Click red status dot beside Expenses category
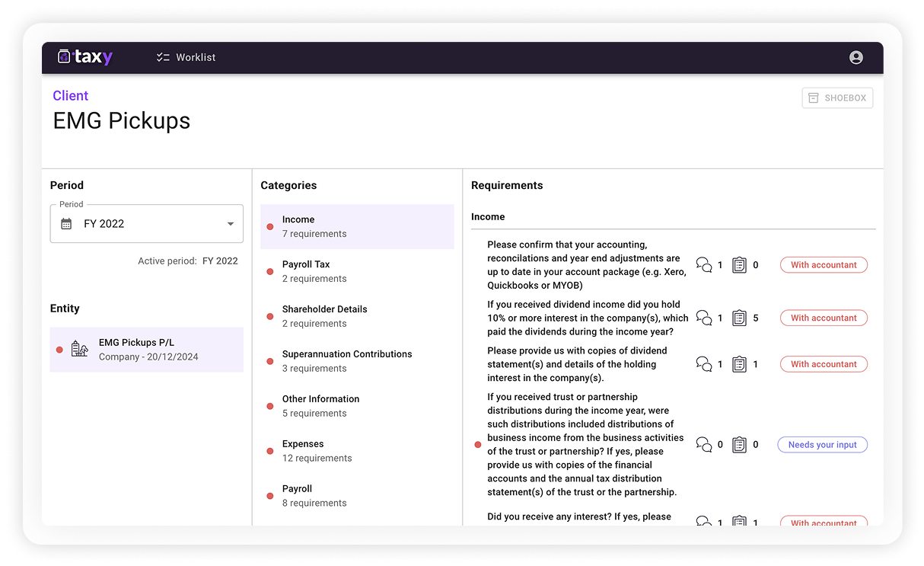The width and height of the screenshot is (924, 566). coord(269,451)
